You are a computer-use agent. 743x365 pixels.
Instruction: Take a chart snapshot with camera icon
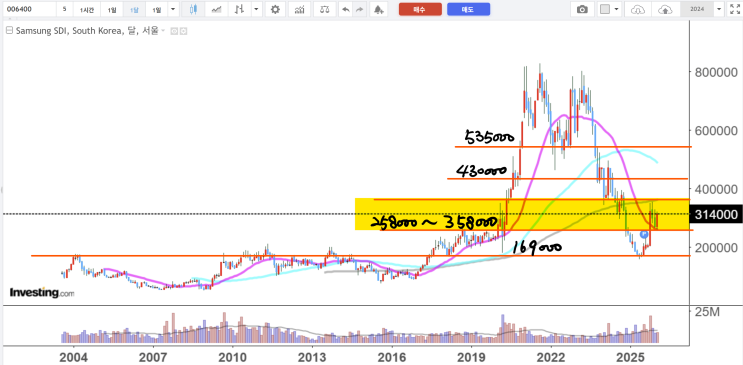pyautogui.click(x=582, y=9)
